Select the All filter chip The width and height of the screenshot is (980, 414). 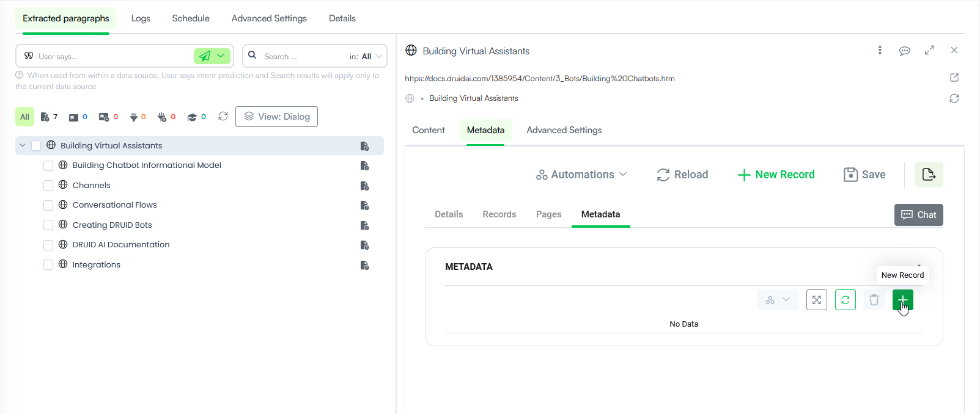click(x=24, y=117)
